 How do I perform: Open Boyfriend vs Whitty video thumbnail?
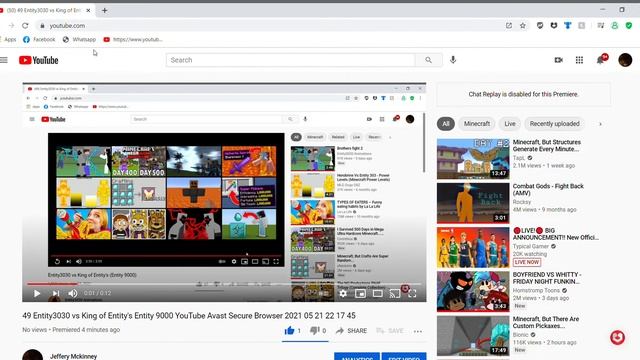[x=473, y=291]
